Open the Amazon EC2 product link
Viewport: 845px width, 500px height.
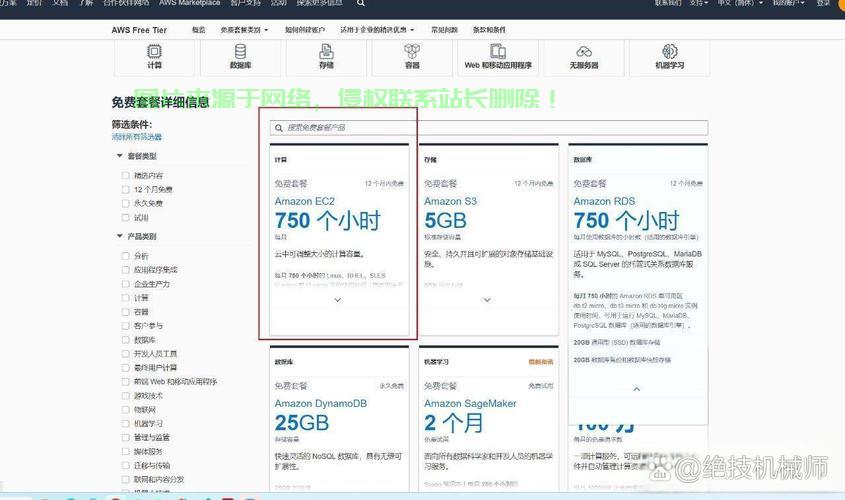[x=304, y=202]
